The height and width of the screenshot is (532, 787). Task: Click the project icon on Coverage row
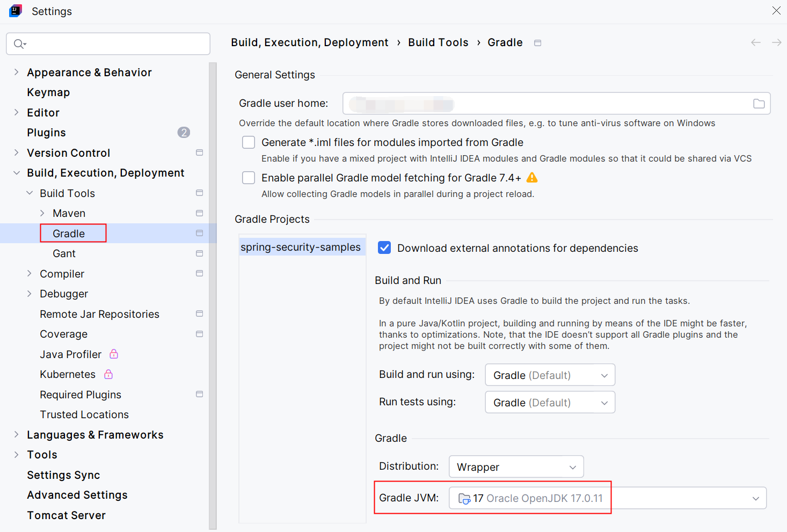199,334
